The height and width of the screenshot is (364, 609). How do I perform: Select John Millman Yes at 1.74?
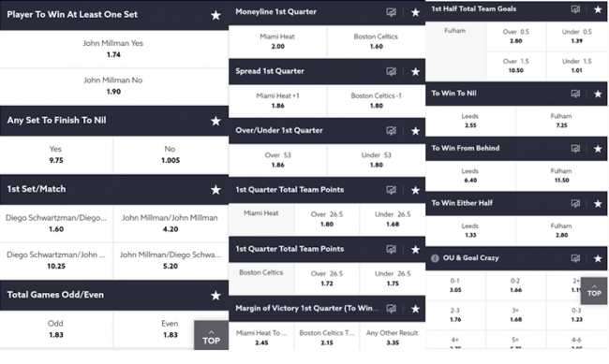tap(114, 49)
